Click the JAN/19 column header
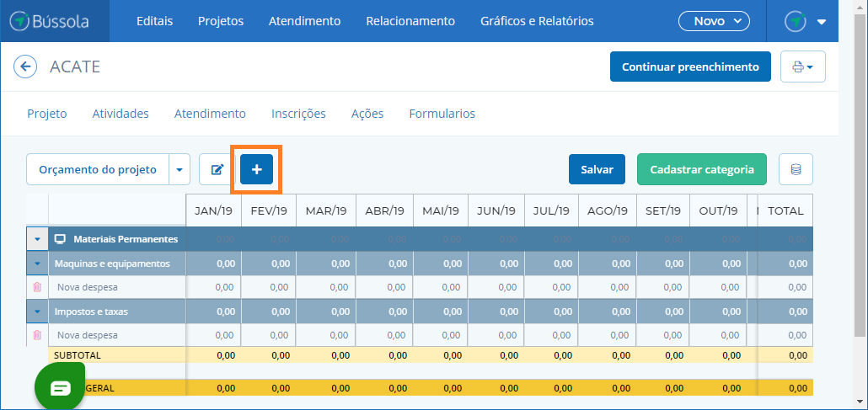This screenshot has width=868, height=410. coord(213,210)
